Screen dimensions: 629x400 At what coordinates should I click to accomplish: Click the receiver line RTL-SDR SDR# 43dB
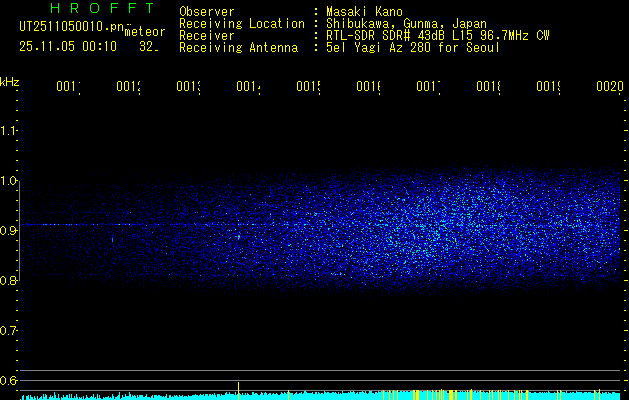click(387, 36)
